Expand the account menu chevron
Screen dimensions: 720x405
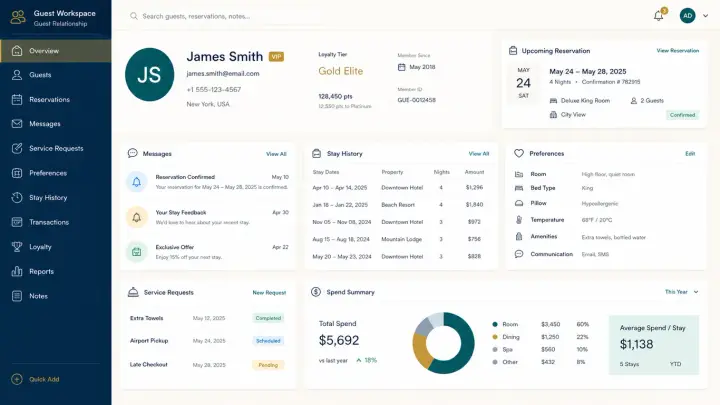706,16
